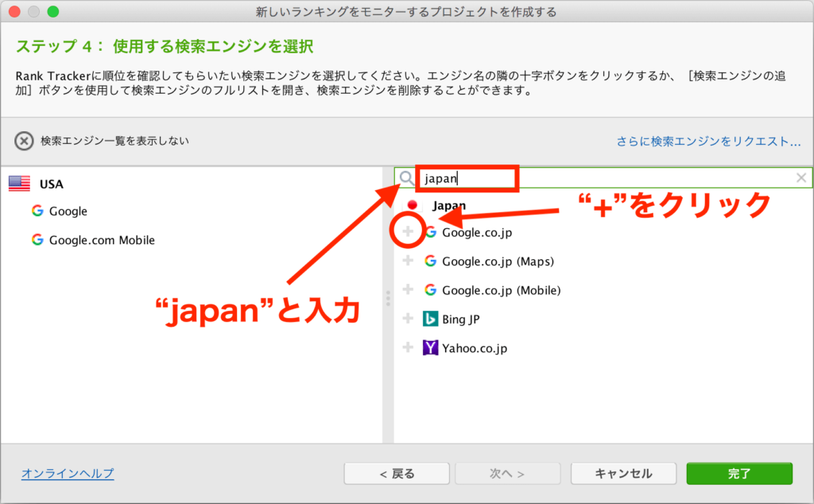The image size is (814, 504).
Task: Click the Google logo of Google.co.jp (Maps)
Action: pyautogui.click(x=430, y=261)
